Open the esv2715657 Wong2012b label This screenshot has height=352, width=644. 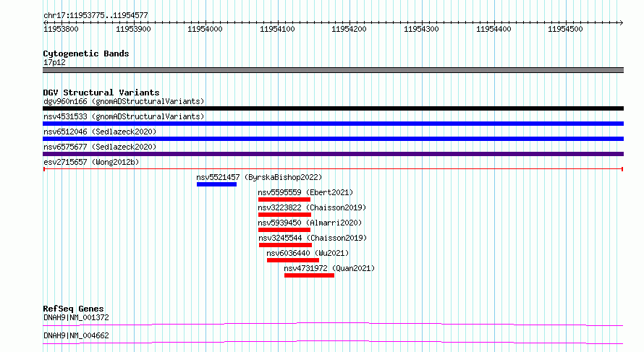(x=91, y=162)
